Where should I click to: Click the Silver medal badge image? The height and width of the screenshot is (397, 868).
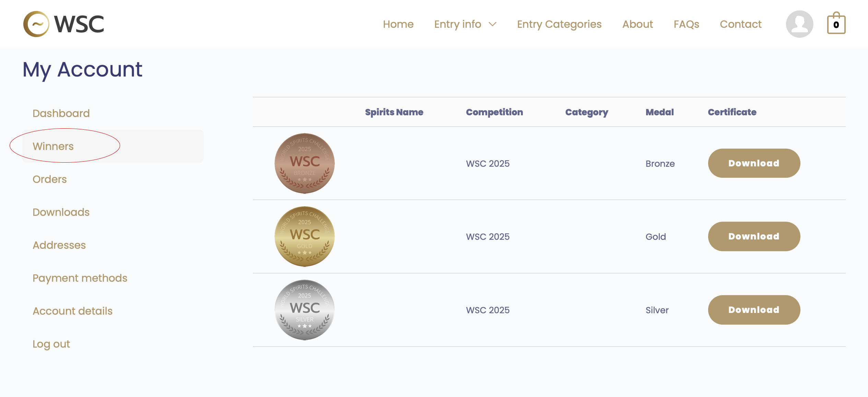coord(305,310)
